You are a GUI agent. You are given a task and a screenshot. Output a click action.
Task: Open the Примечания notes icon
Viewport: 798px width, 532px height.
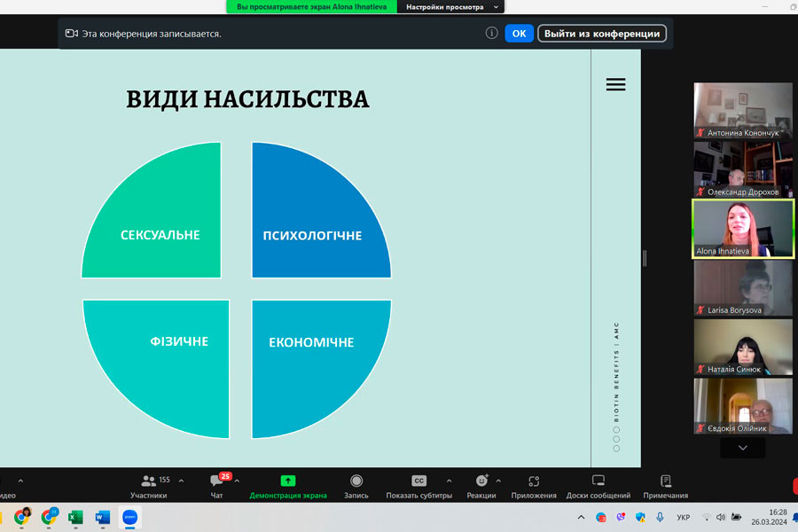[666, 481]
